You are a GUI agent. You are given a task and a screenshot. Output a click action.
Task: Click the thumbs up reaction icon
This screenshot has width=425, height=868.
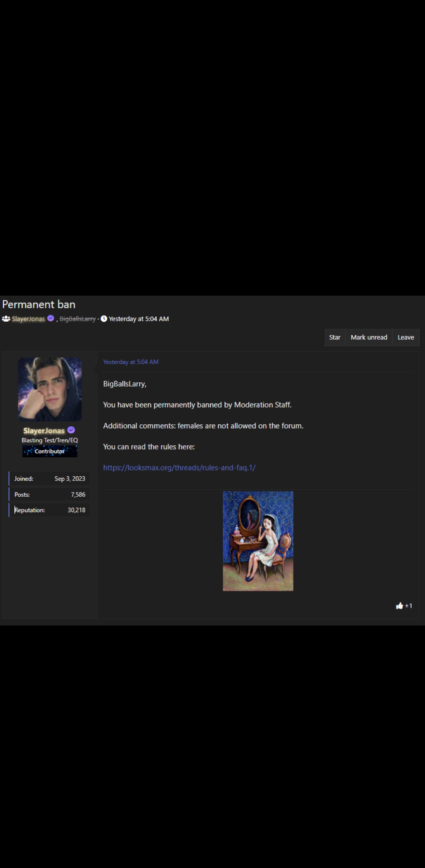pyautogui.click(x=399, y=606)
